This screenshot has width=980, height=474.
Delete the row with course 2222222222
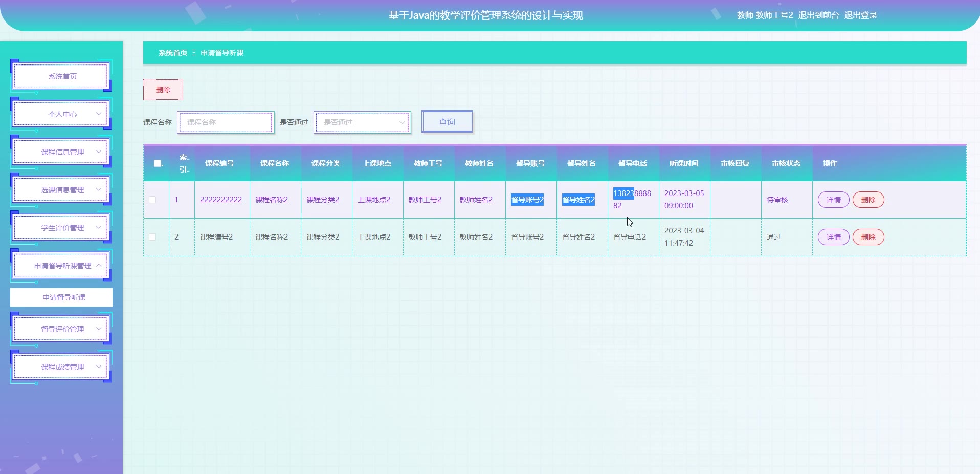tap(868, 200)
